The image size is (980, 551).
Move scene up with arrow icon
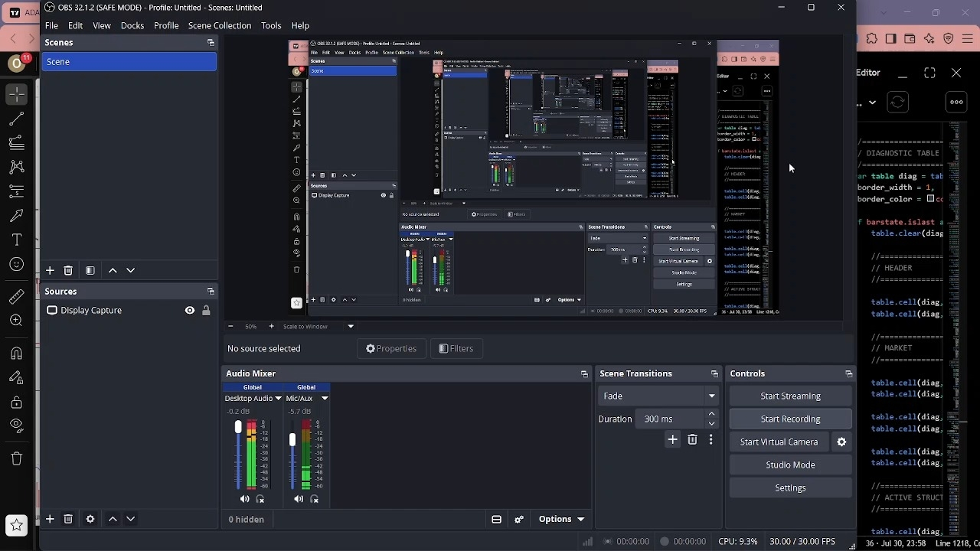(x=113, y=270)
